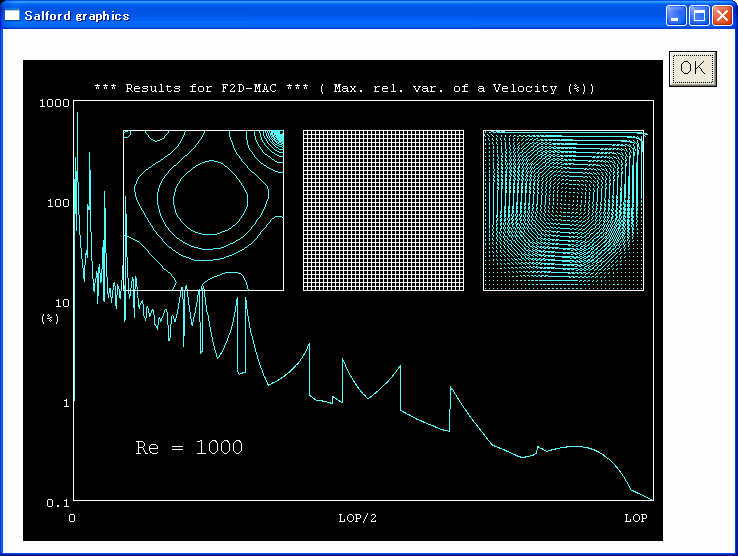Click the 'Re = 1000' label
The height and width of the screenshot is (556, 738).
(x=189, y=447)
